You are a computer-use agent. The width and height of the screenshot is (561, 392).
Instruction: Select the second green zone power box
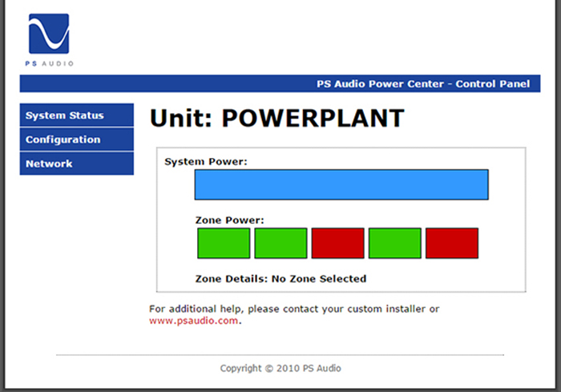[x=280, y=243]
